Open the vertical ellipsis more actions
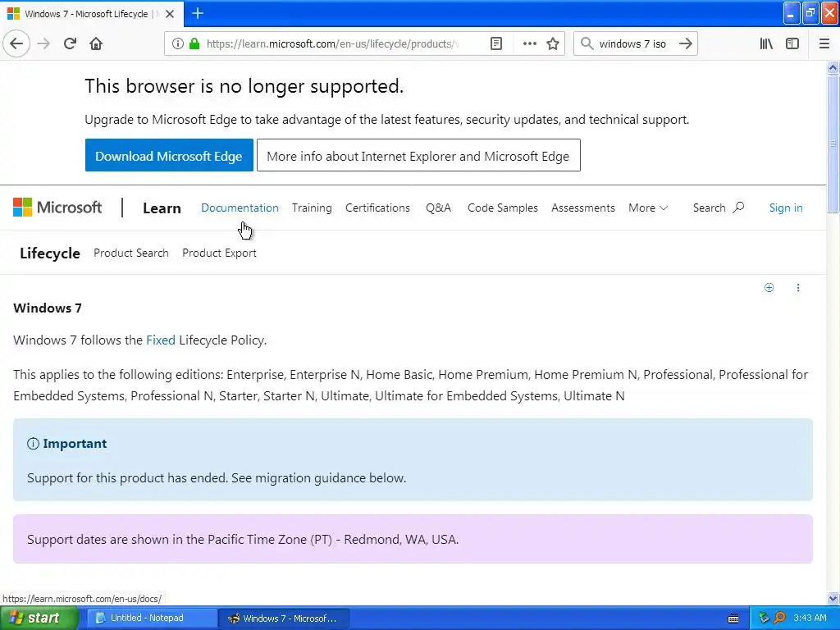 (797, 288)
